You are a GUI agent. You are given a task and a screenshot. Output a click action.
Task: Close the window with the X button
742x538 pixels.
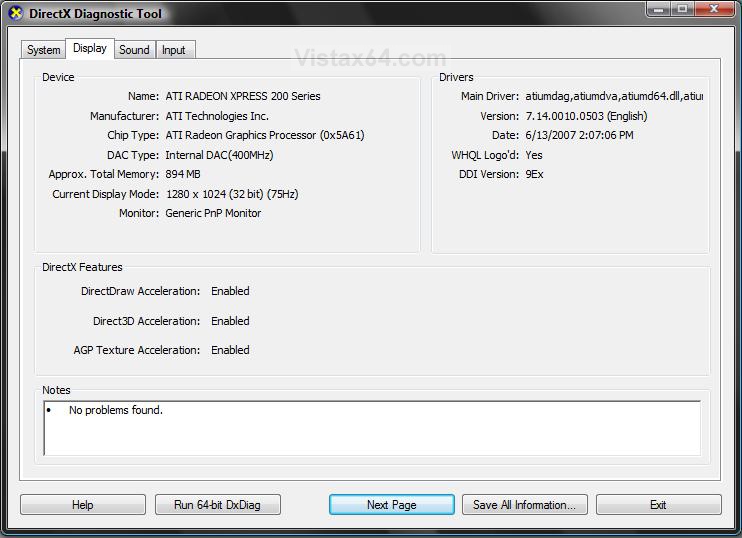click(714, 9)
